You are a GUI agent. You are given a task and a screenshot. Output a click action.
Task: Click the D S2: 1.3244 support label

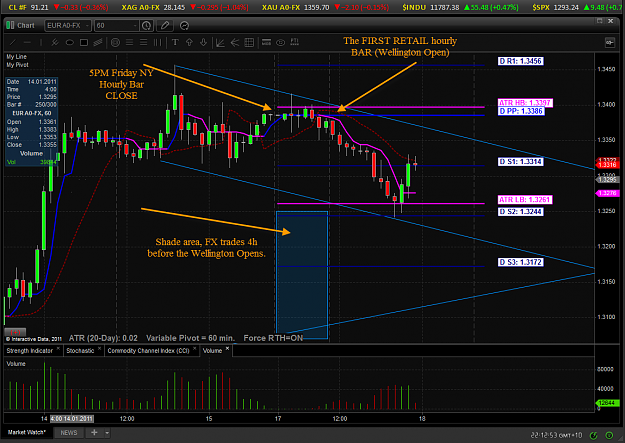(521, 212)
